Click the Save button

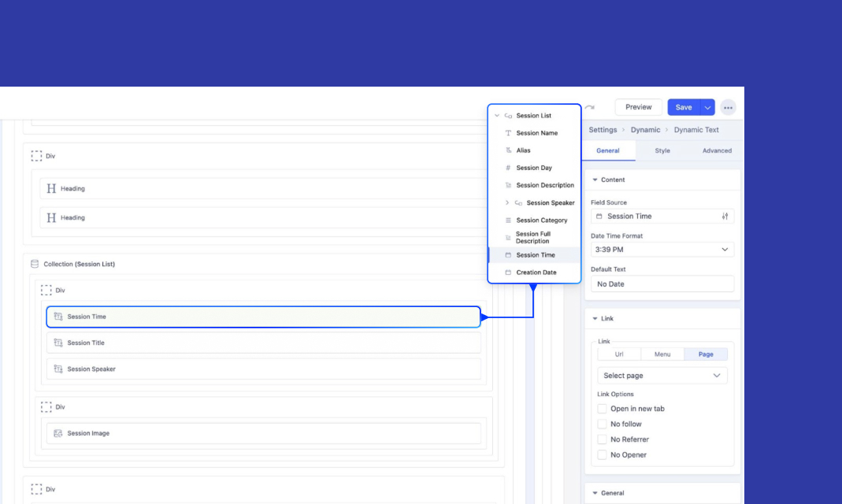[x=683, y=107]
